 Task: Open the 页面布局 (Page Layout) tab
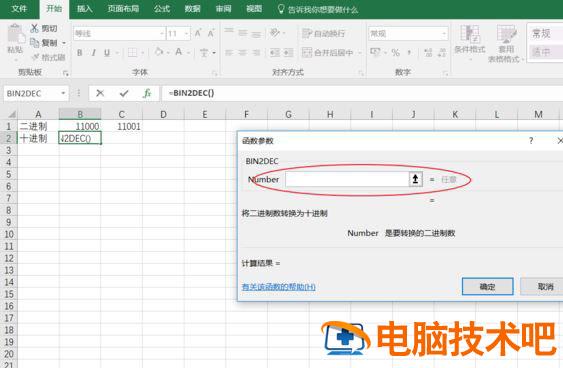123,9
